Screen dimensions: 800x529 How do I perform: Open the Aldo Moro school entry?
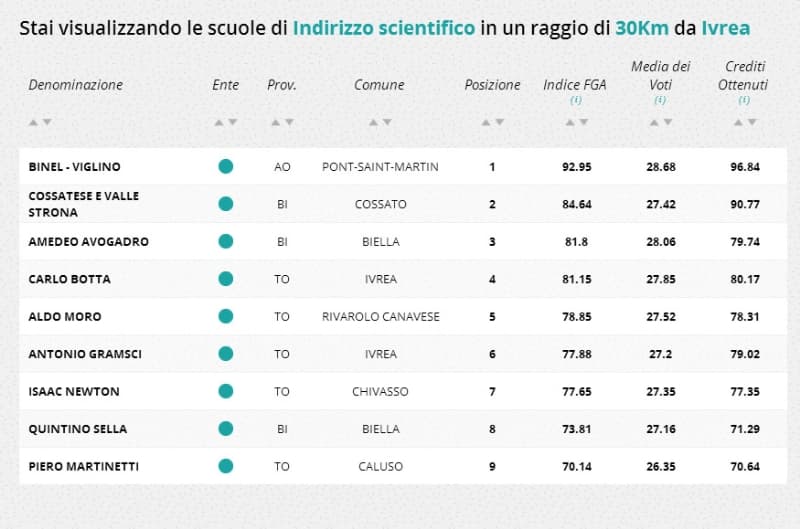pyautogui.click(x=65, y=316)
